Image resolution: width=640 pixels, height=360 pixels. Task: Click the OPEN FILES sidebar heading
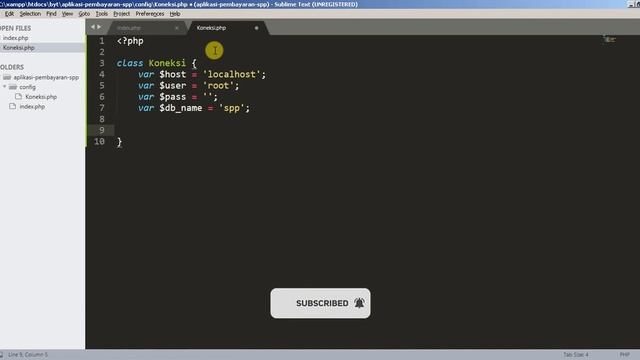coord(16,28)
